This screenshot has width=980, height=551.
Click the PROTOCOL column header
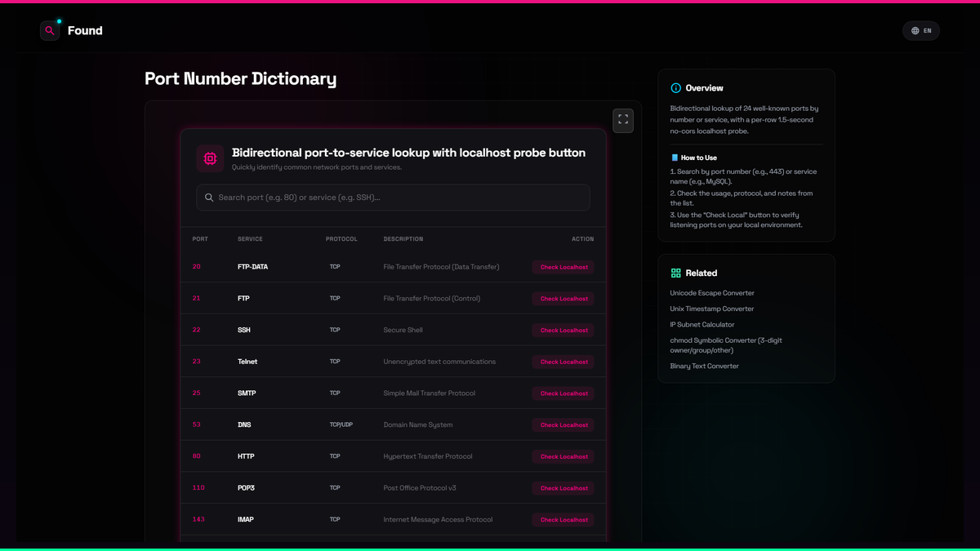pos(341,239)
